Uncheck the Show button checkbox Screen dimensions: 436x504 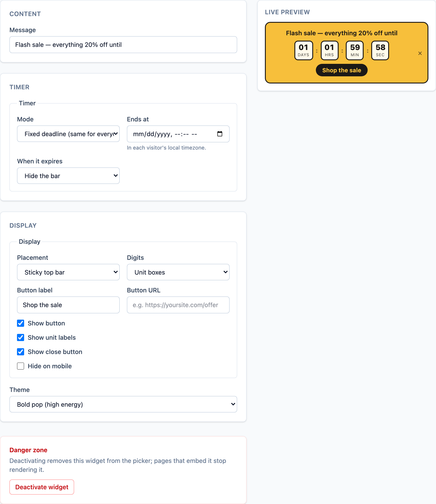[21, 323]
